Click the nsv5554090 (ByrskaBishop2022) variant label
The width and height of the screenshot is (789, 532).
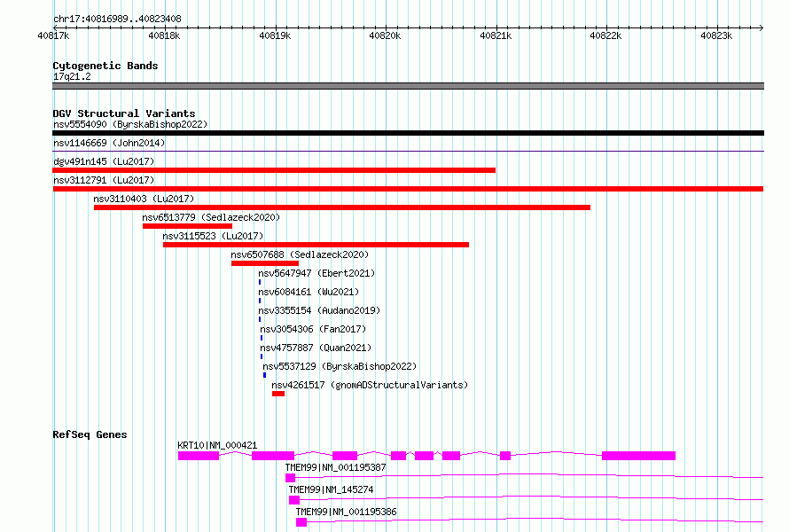click(x=130, y=124)
